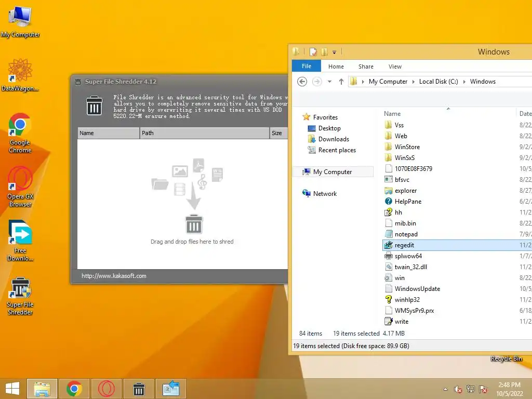Image resolution: width=532 pixels, height=399 pixels.
Task: Select the regedit file
Action: [457, 245]
